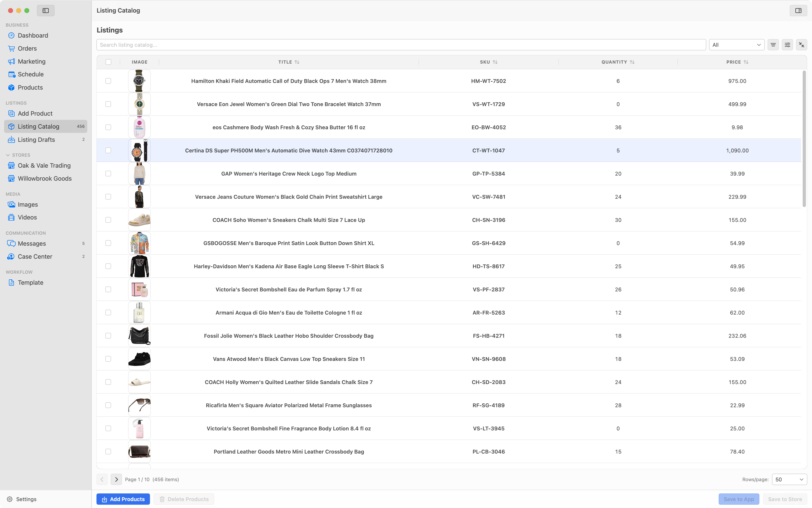This screenshot has width=812, height=508.
Task: Click the search listing catalog field
Action: tap(401, 45)
